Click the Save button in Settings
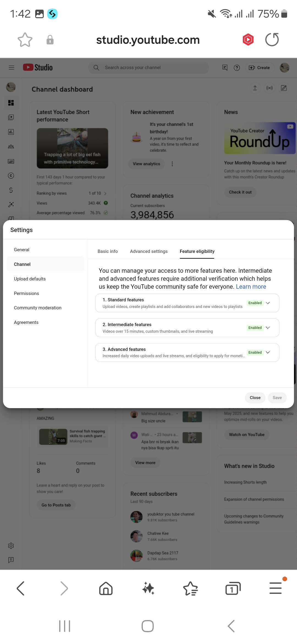This screenshot has height=644, width=297. 277,398
